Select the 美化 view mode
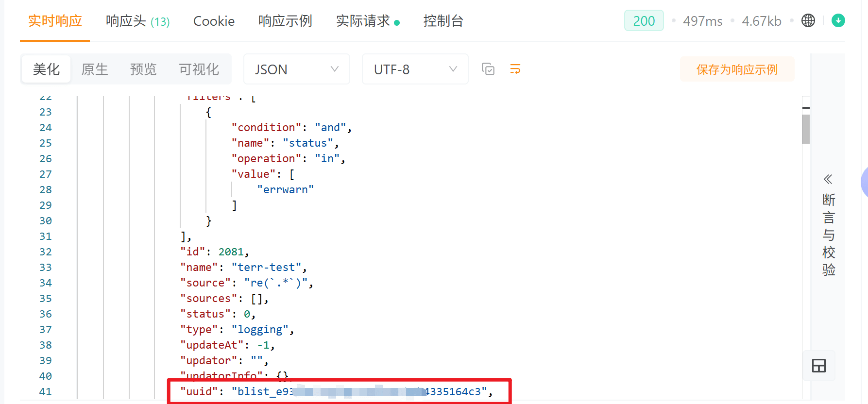The height and width of the screenshot is (404, 868). 47,69
